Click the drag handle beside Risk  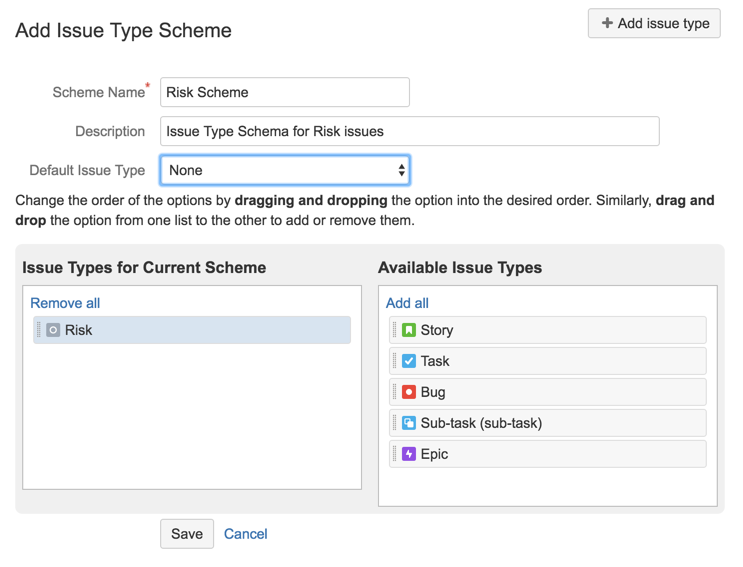tap(39, 330)
